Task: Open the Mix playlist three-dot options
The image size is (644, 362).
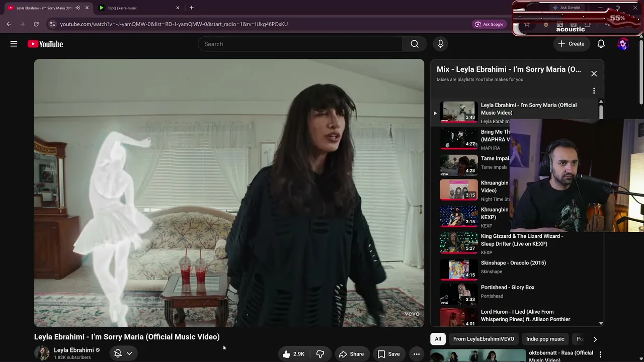Action: tap(594, 91)
